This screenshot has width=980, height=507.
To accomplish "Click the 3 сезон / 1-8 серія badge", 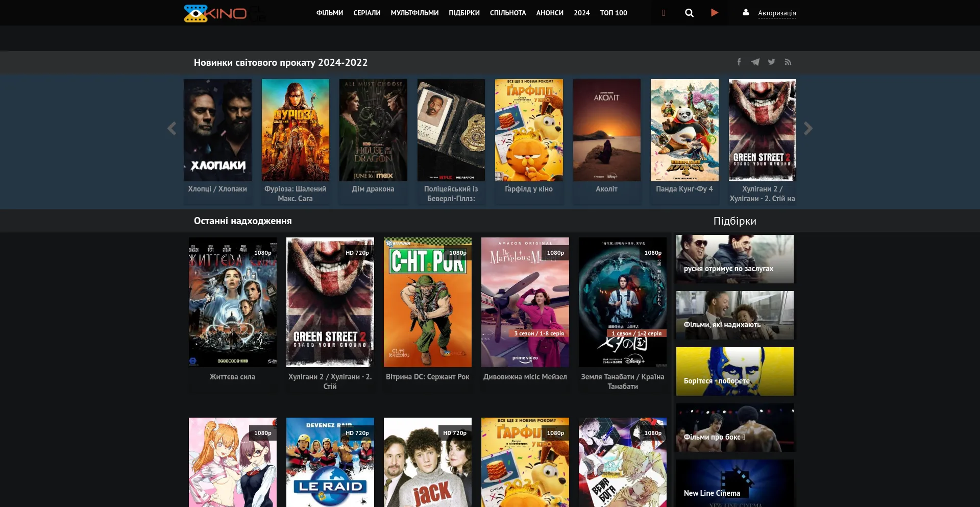I will (539, 333).
